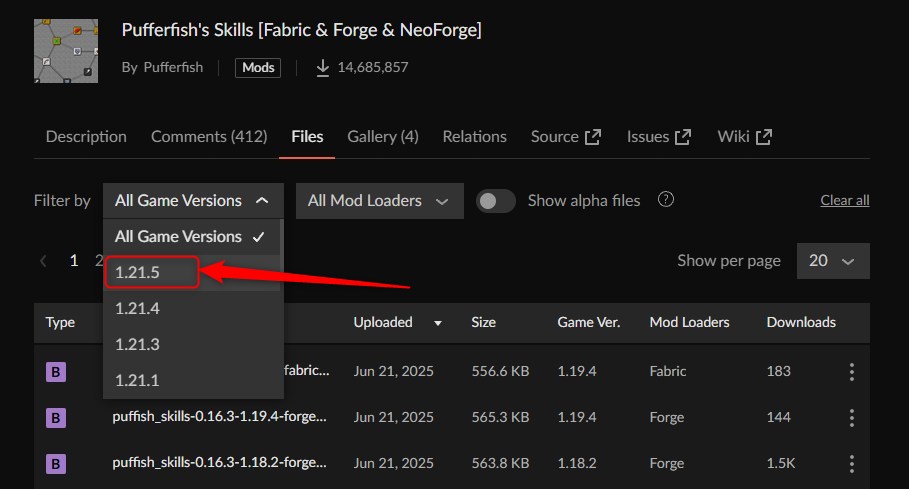Open more options for the Fabric row
909x489 pixels.
point(852,371)
